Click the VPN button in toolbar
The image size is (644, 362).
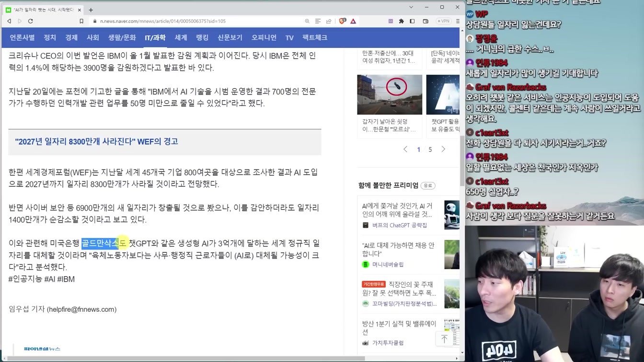tap(444, 21)
